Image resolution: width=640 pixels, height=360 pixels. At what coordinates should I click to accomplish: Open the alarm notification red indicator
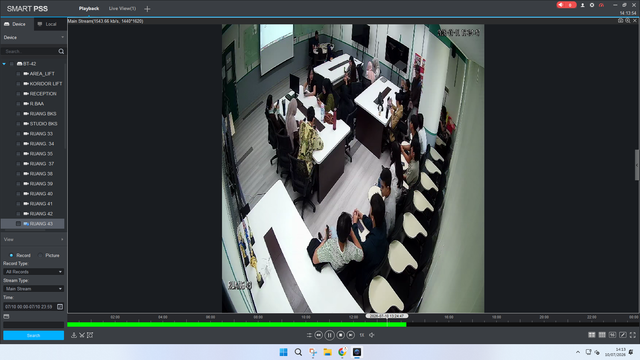pyautogui.click(x=566, y=5)
